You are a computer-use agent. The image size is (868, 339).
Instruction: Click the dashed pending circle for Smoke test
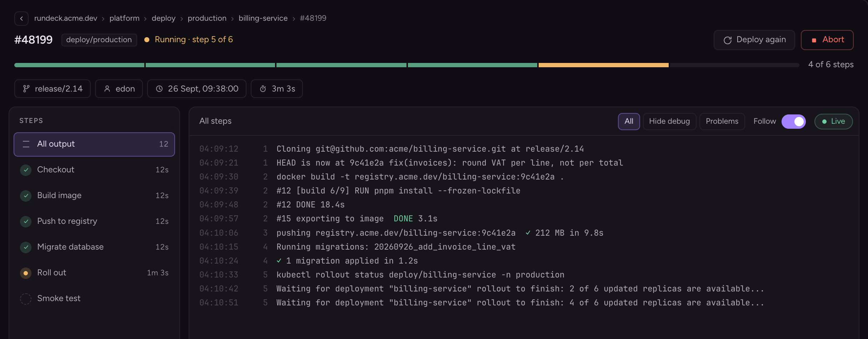(x=26, y=299)
